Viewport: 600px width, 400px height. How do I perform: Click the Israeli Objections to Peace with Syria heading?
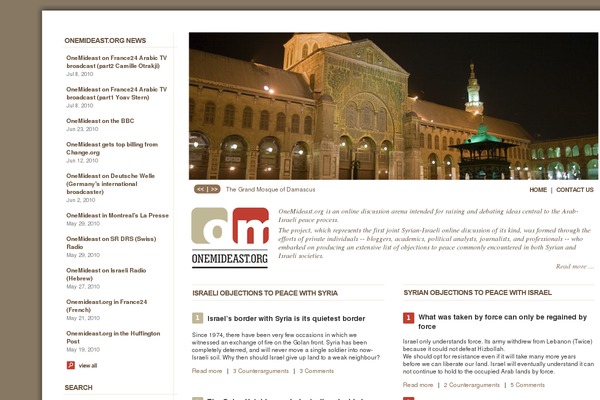click(x=265, y=293)
